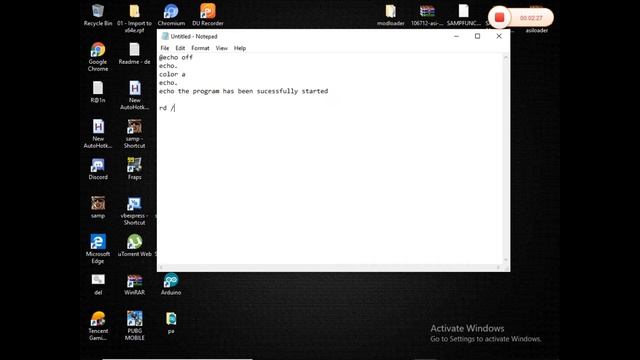Image resolution: width=640 pixels, height=360 pixels.
Task: Click the Notepad vertical scrollbar down arrow
Action: coord(506,260)
